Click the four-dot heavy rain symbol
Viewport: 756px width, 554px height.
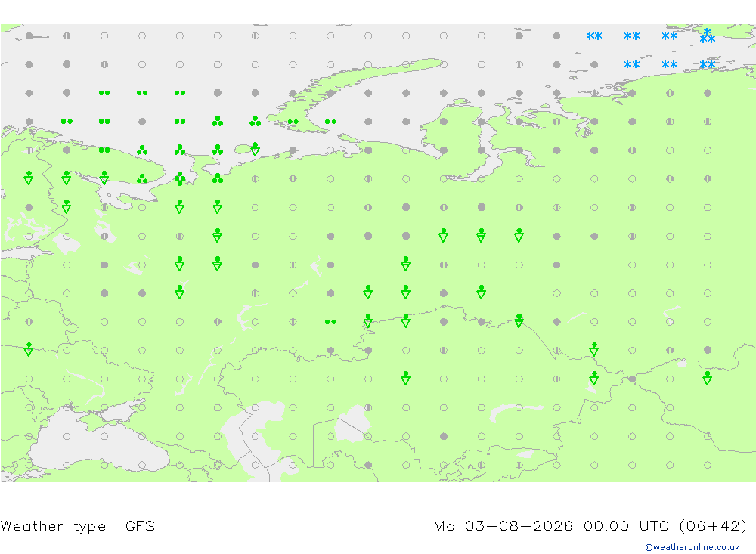point(180,179)
